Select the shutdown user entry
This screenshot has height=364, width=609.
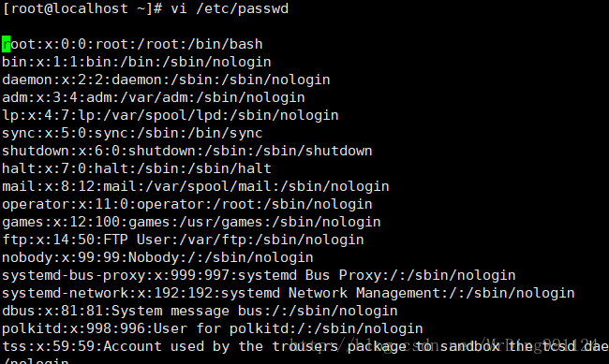(x=187, y=151)
